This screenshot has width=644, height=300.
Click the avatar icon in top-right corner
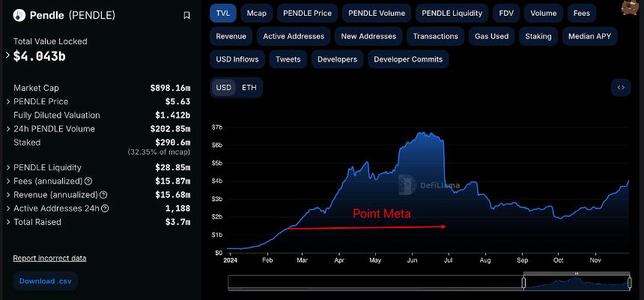click(629, 7)
